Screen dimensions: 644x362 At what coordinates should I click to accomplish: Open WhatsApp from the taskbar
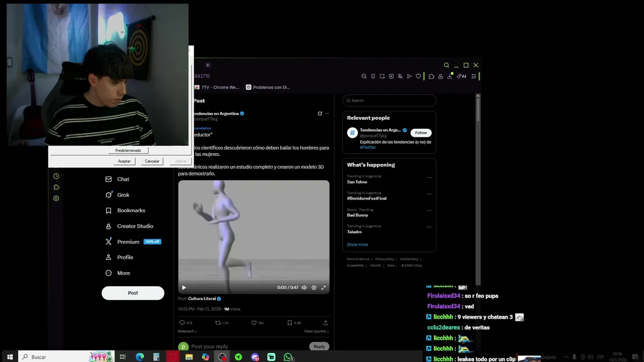point(288,357)
